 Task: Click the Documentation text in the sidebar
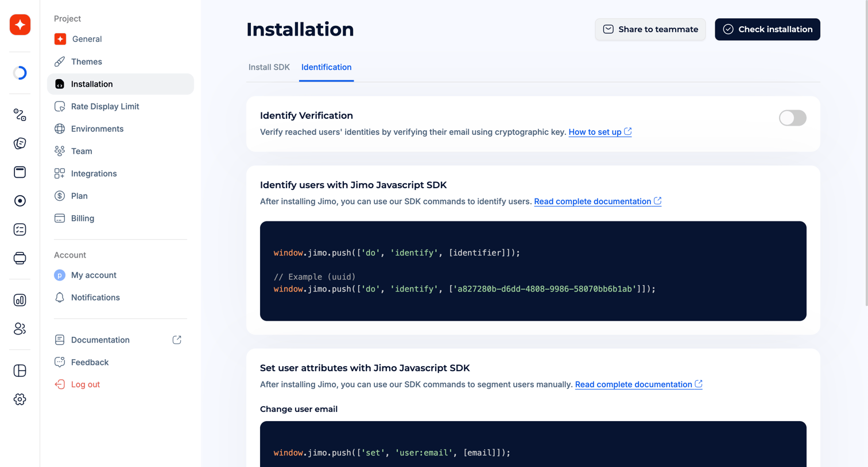click(x=100, y=340)
